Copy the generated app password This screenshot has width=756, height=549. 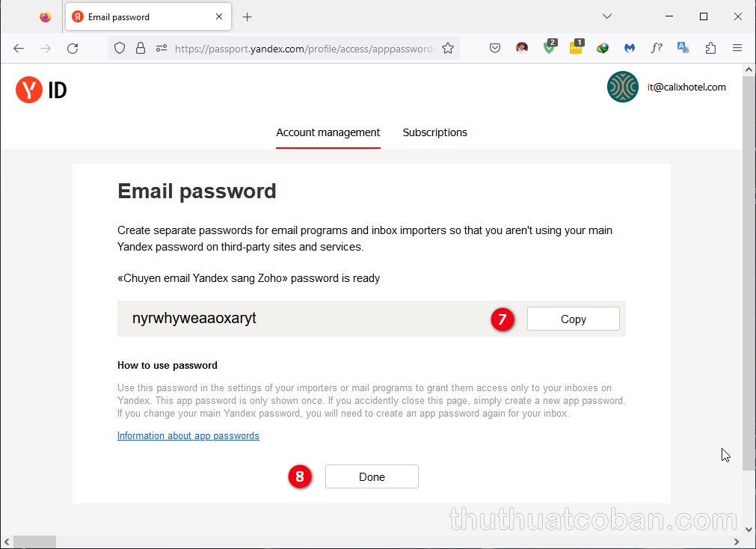click(x=573, y=319)
